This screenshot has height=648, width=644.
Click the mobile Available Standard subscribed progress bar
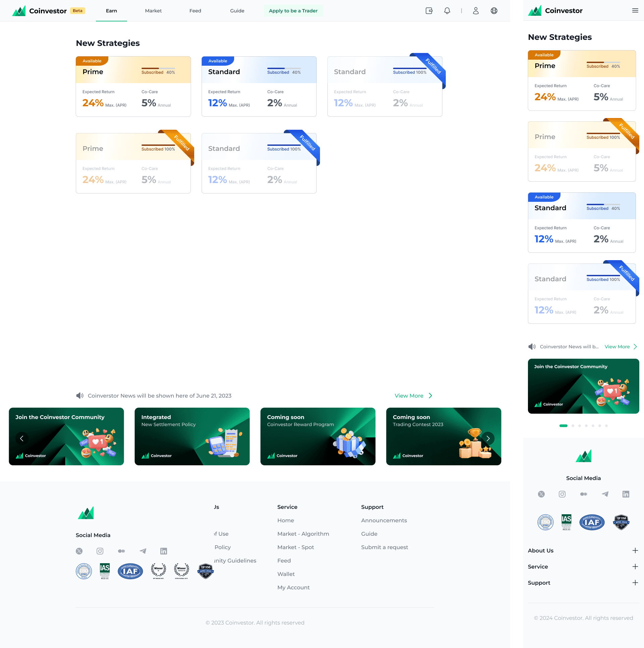point(603,204)
